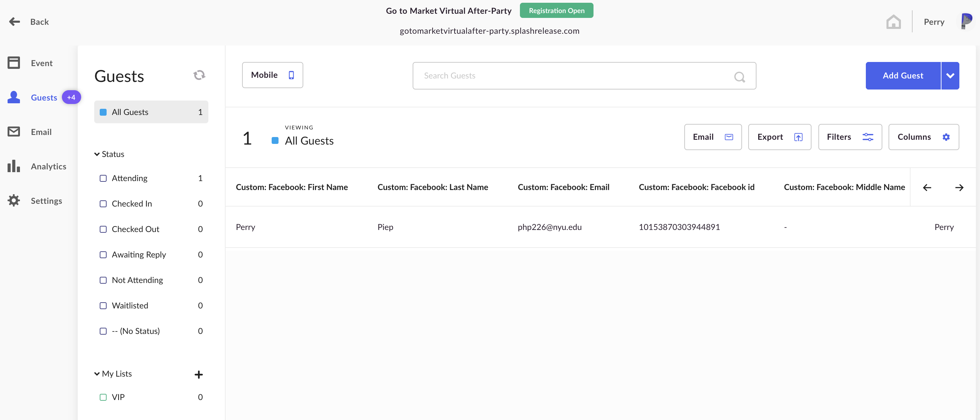980x420 pixels.
Task: Collapse the My Lists section
Action: pos(113,374)
